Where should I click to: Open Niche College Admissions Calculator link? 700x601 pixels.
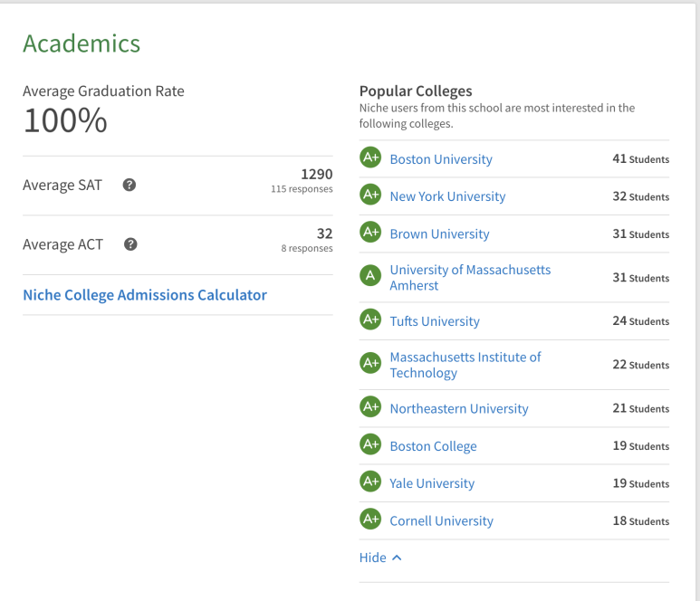145,295
